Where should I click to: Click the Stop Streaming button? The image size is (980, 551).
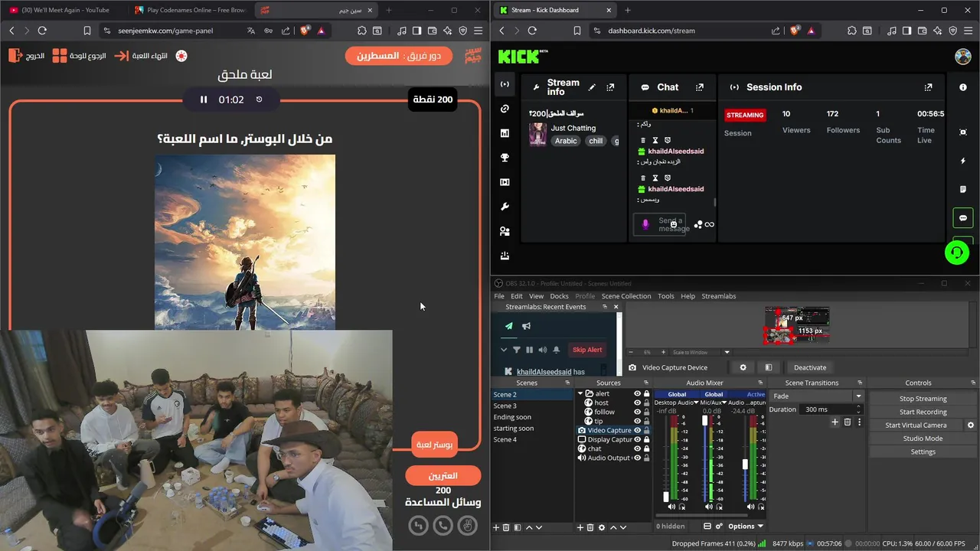pos(923,399)
